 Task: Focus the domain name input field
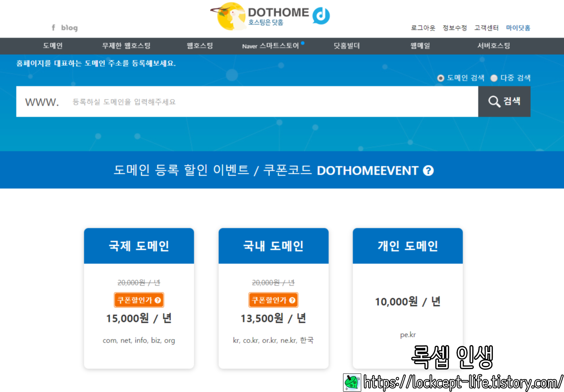[247, 102]
